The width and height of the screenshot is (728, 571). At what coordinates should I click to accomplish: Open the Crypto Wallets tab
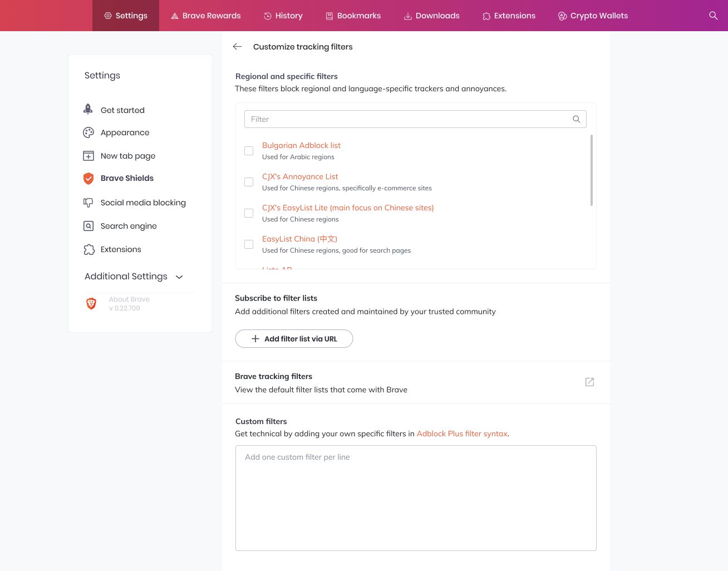(x=593, y=16)
